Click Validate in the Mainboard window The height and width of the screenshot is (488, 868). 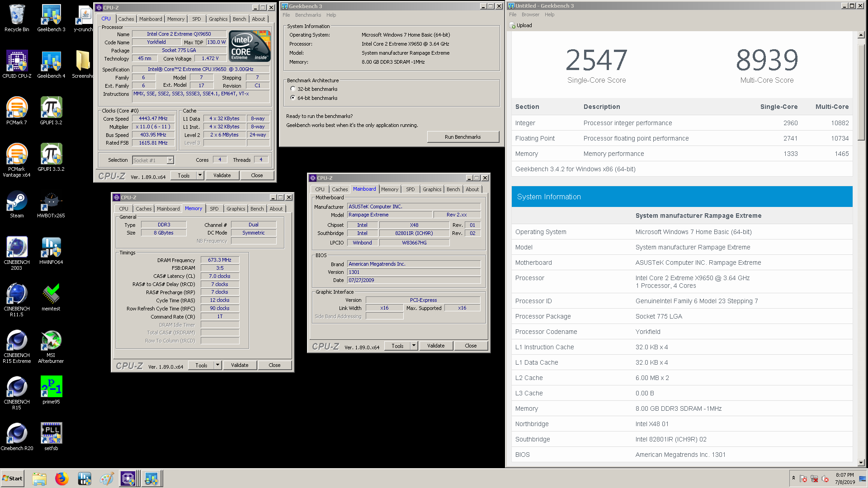[436, 346]
